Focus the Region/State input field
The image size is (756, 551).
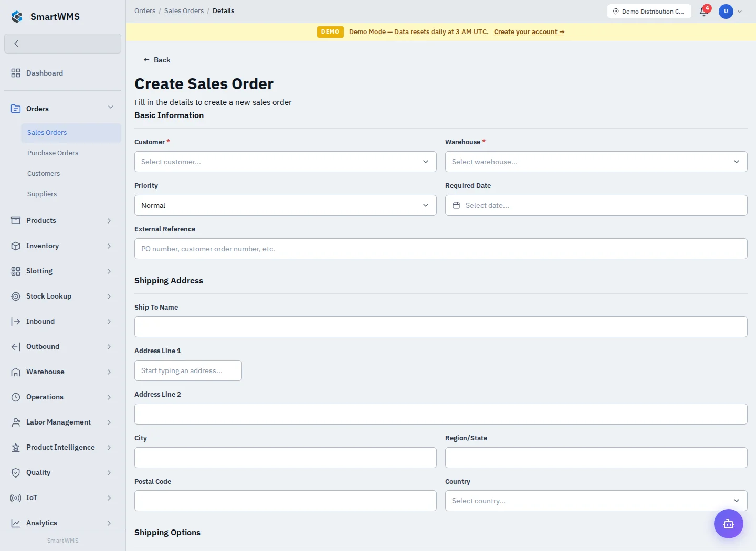596,458
